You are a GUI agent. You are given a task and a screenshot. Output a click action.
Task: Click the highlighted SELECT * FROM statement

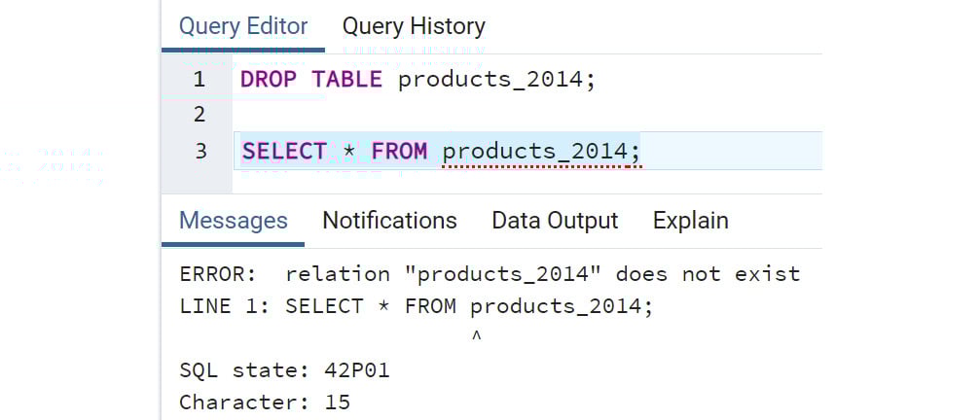point(441,152)
